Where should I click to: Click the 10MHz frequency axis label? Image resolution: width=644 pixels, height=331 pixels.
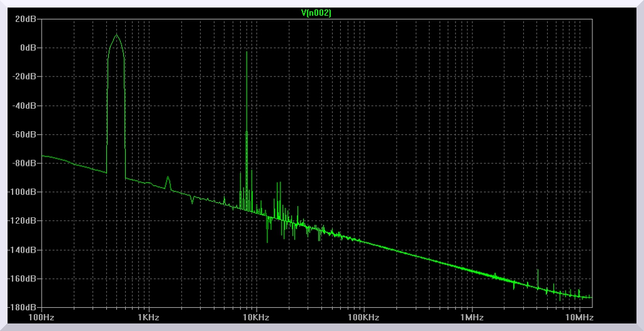pyautogui.click(x=579, y=317)
